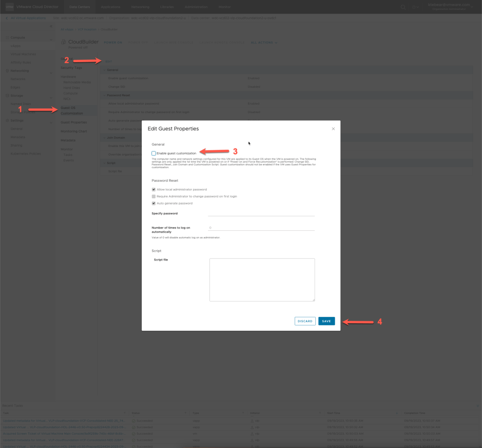Open Events under Monitor in sidebar

(69, 161)
